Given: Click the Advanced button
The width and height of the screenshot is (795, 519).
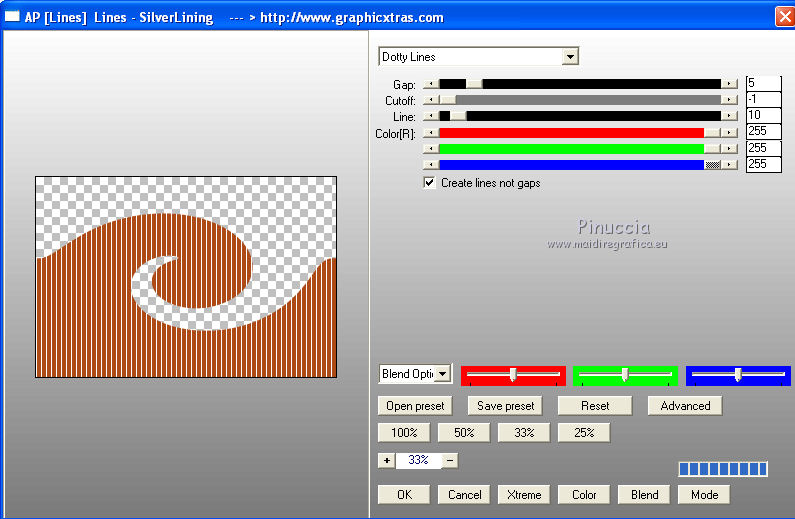Looking at the screenshot, I should (685, 406).
